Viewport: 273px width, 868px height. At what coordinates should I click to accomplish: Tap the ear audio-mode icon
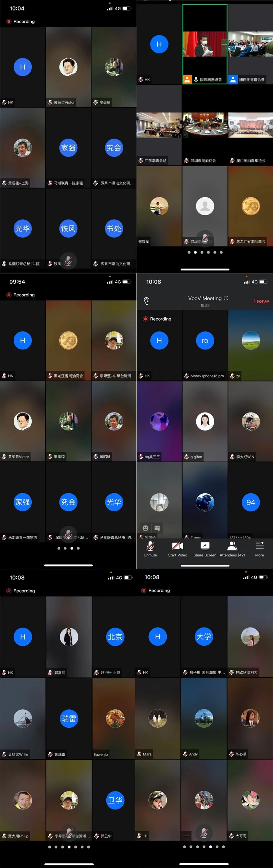147,301
